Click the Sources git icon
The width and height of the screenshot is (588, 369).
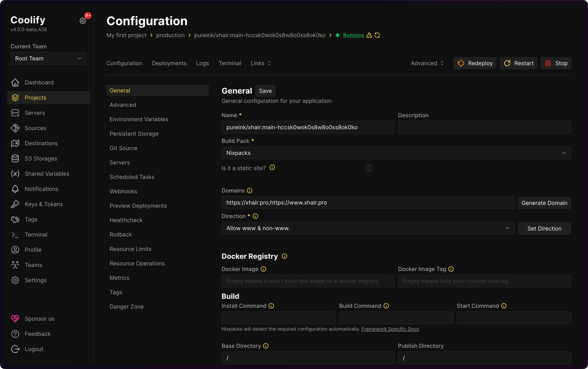point(15,128)
